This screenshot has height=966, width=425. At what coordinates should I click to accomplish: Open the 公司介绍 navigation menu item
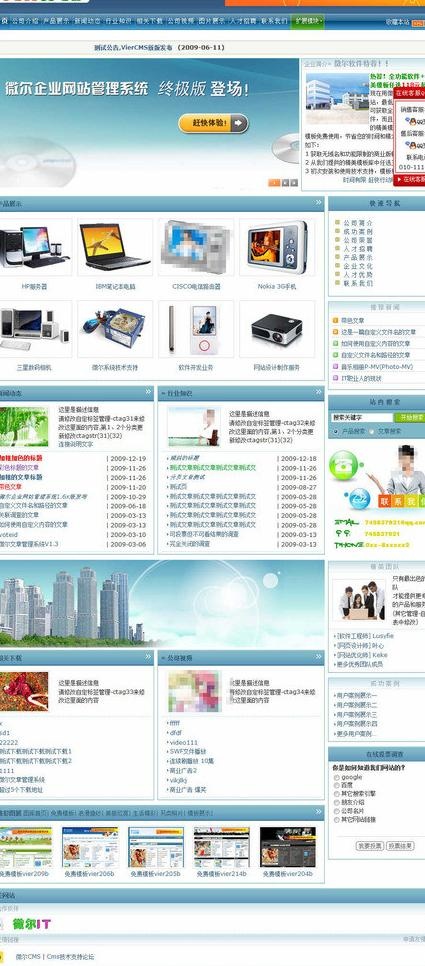point(25,21)
